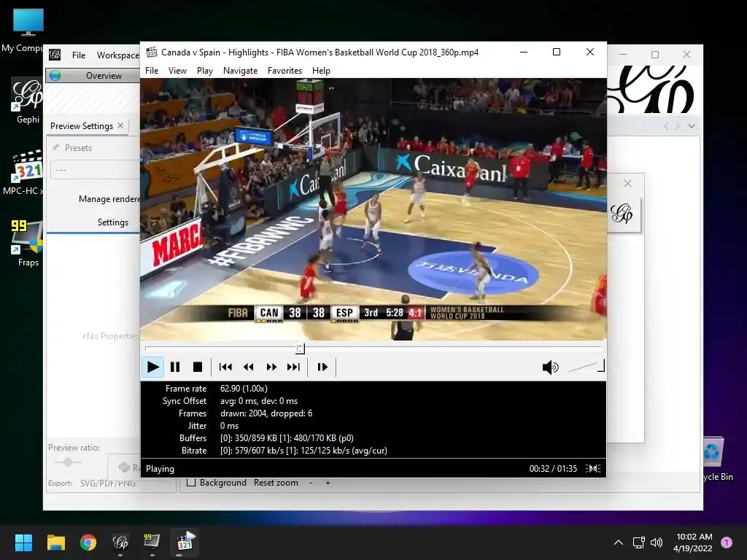Click the volume tray icon

[x=657, y=542]
